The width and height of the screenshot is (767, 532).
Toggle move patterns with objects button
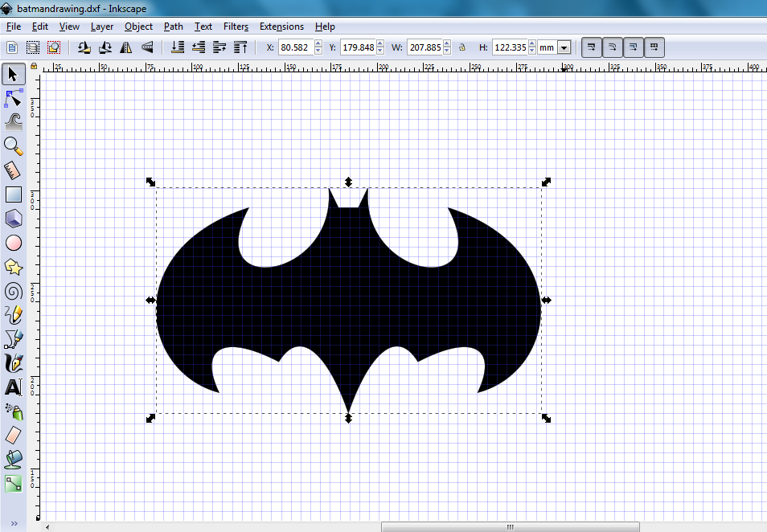pos(654,47)
